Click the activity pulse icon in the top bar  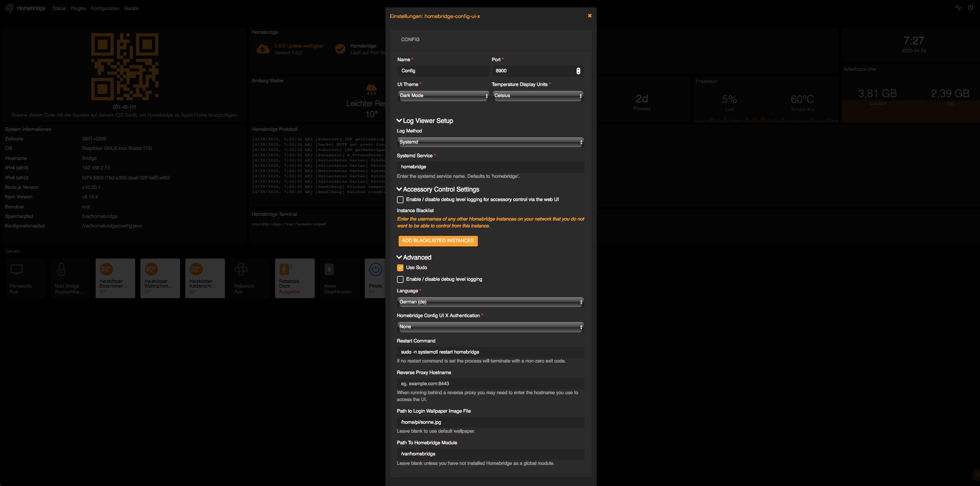coord(958,8)
